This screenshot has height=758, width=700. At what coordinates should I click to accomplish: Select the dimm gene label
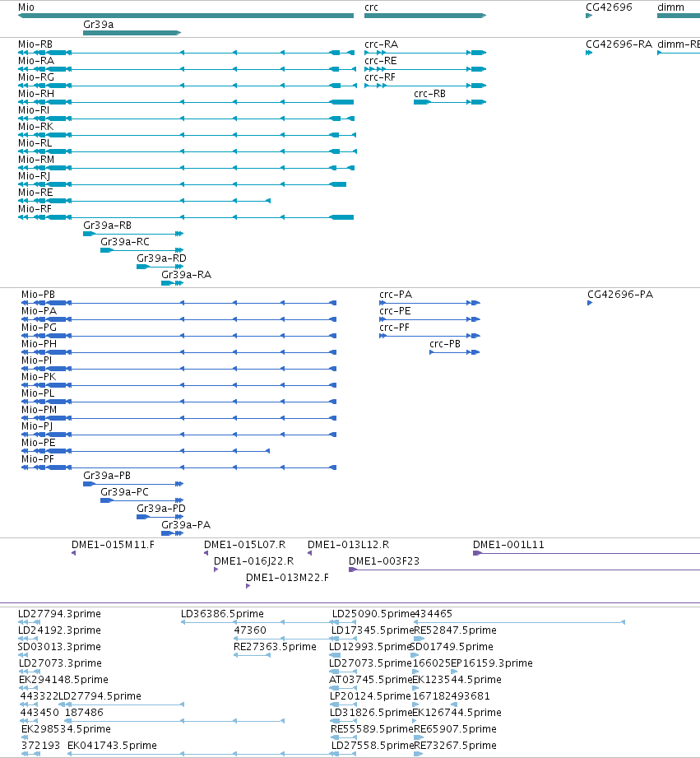[x=670, y=7]
